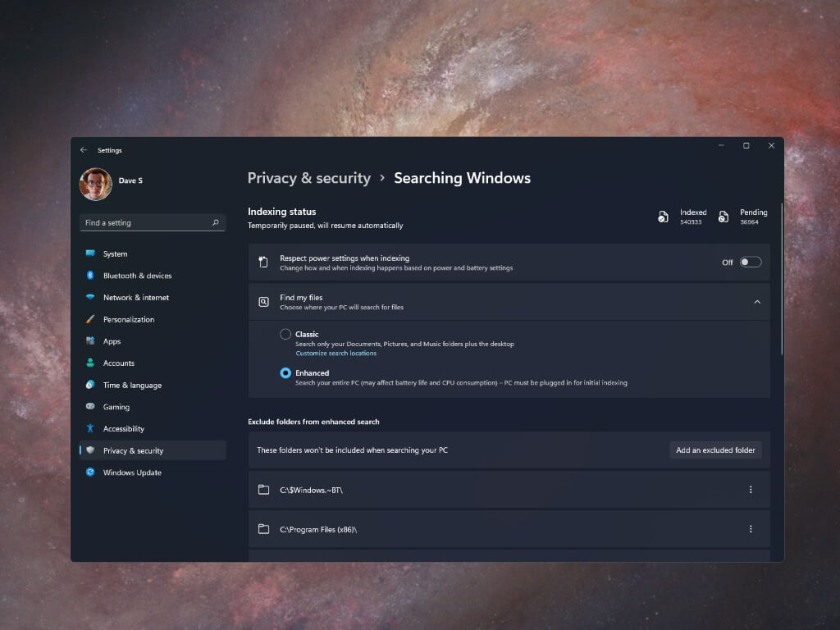Viewport: 840px width, 630px height.
Task: Click the search magnifier icon
Action: (x=216, y=222)
